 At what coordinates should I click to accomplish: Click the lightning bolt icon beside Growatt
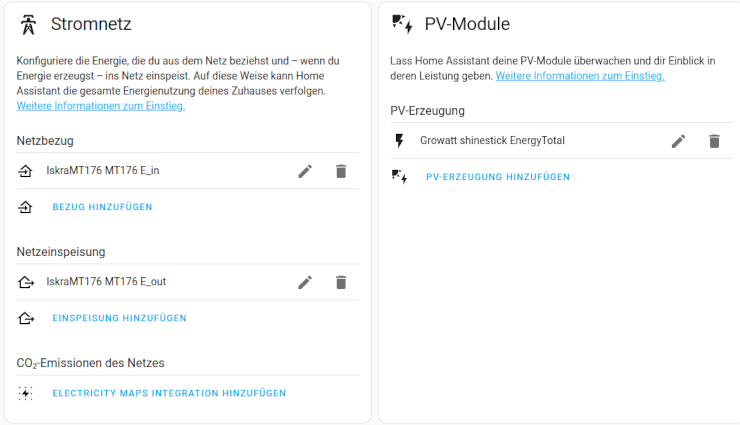tap(400, 141)
